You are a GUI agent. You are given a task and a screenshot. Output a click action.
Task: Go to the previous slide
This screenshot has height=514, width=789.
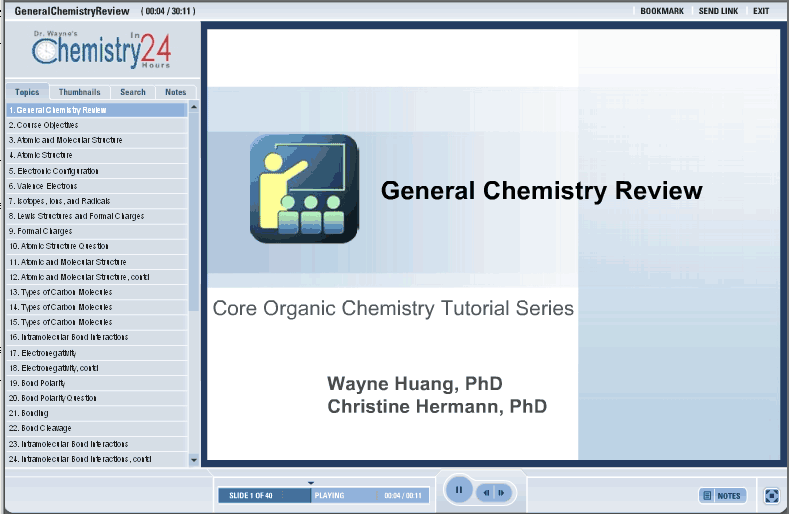point(486,492)
